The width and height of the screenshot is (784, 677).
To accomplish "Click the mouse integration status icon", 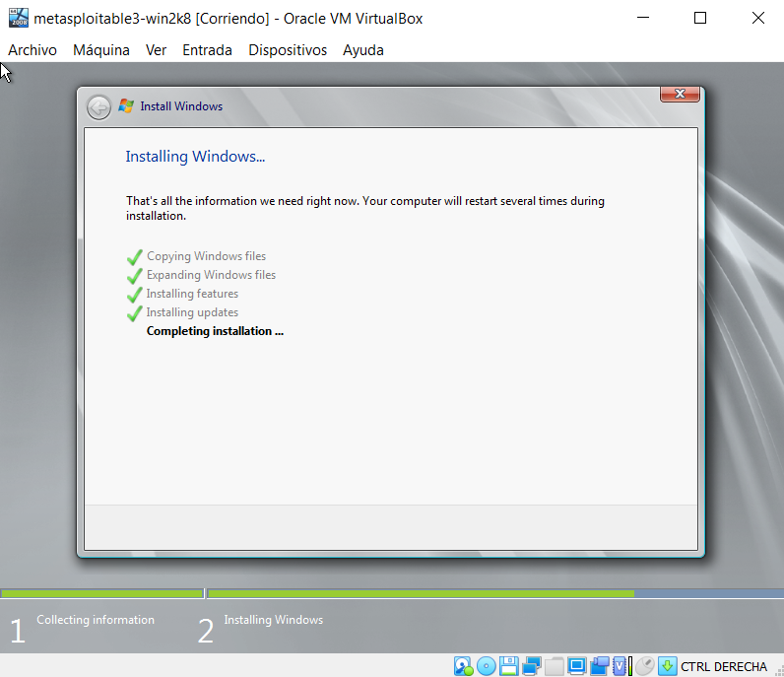I will pyautogui.click(x=645, y=666).
